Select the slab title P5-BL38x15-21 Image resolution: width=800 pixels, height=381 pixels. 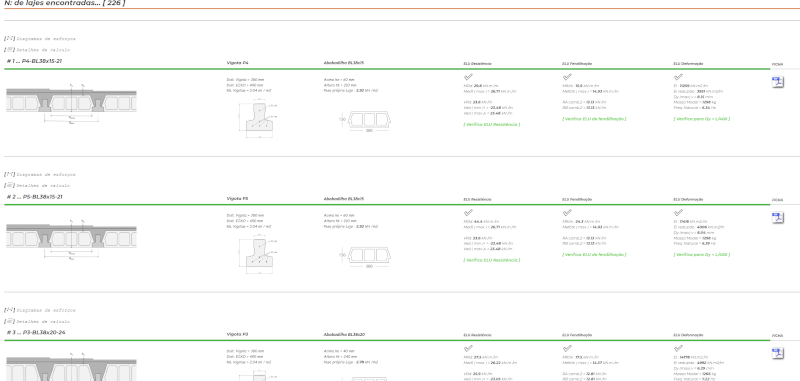point(43,197)
